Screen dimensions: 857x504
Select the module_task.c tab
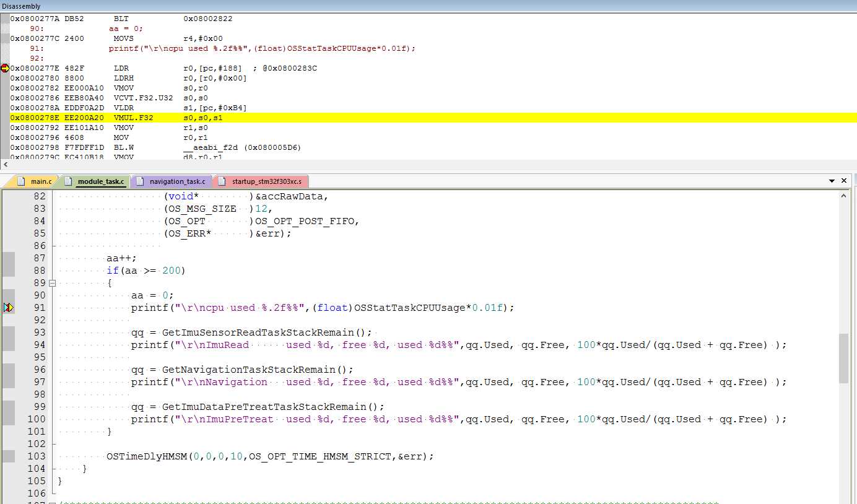coord(94,181)
